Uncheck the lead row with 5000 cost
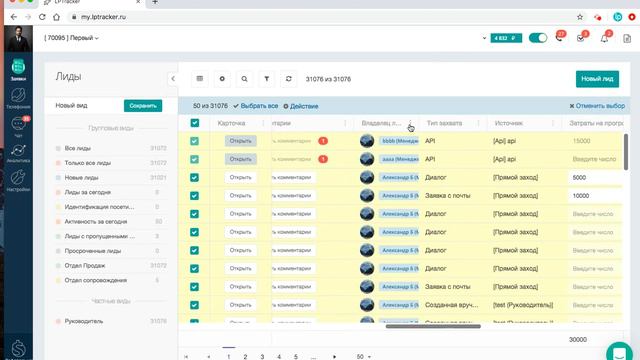The width and height of the screenshot is (640, 360). (194, 178)
